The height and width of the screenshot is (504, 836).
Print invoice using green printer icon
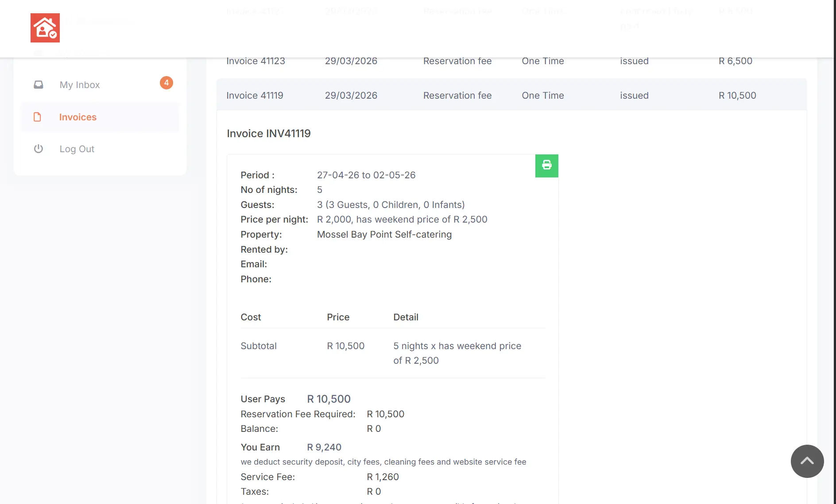click(x=546, y=165)
